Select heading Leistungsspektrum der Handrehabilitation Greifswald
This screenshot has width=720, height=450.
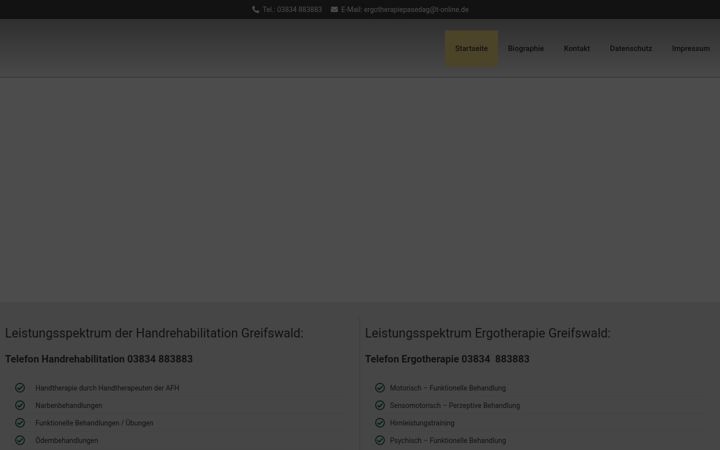click(154, 333)
